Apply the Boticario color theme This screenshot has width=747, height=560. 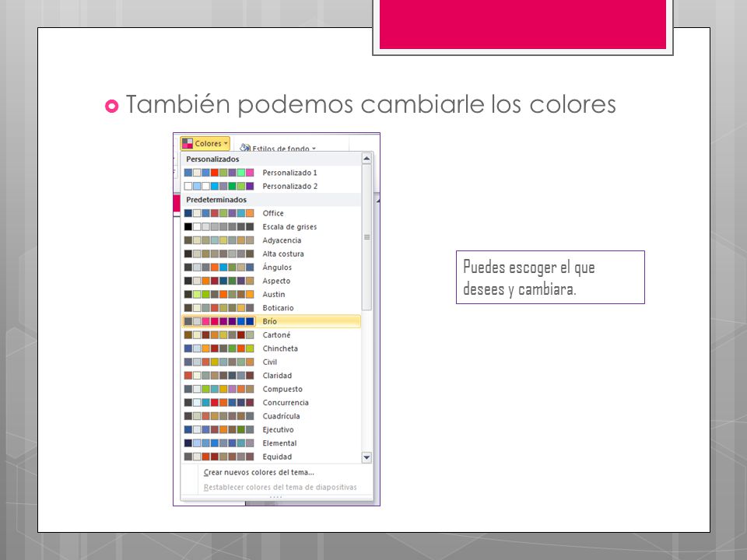click(x=271, y=308)
